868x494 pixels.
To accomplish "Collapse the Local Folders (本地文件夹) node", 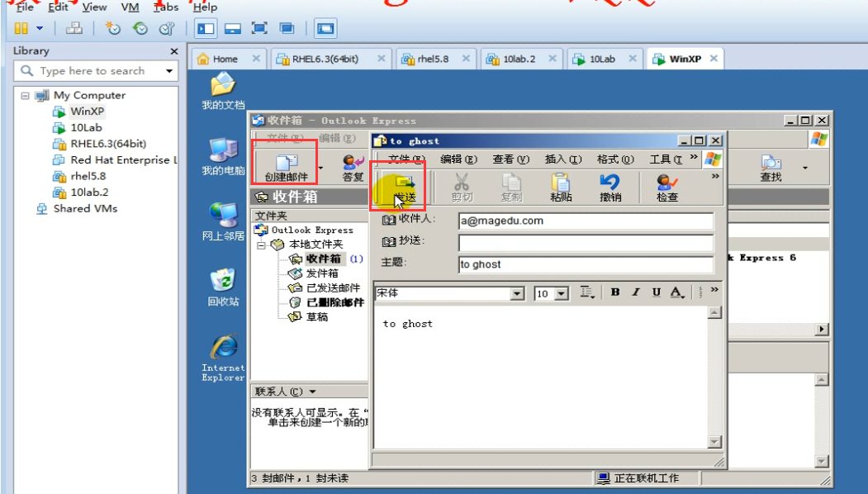I will pos(262,245).
